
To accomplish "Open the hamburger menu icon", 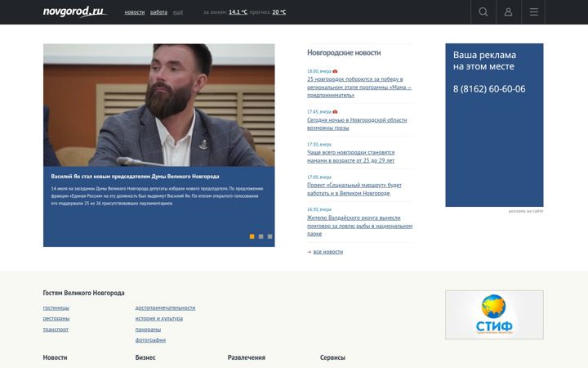I will coord(533,12).
